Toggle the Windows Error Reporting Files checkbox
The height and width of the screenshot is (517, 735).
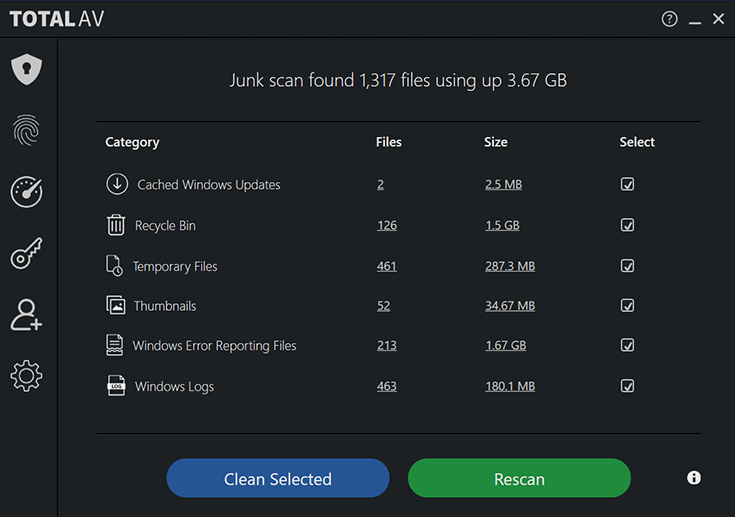(627, 345)
